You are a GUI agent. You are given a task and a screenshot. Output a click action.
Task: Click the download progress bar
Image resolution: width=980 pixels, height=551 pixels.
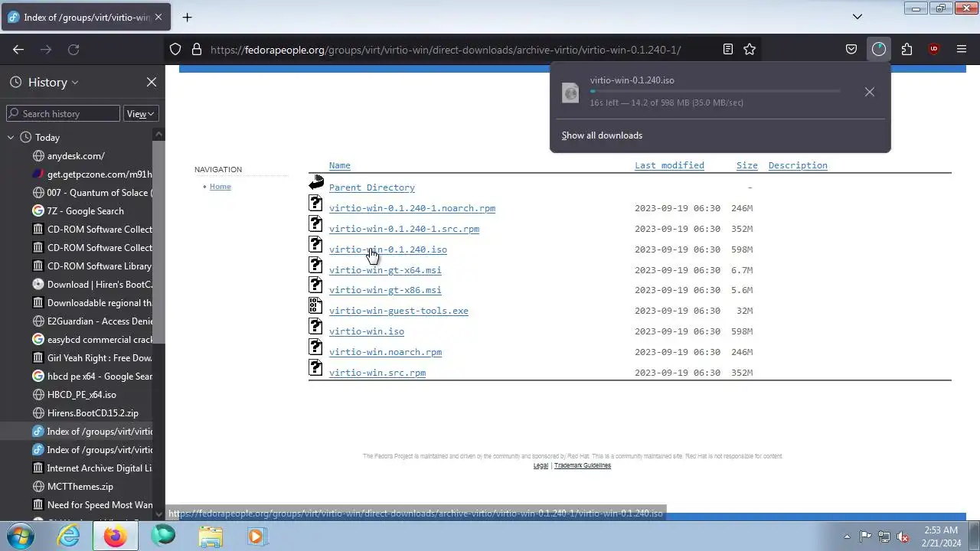click(x=714, y=91)
